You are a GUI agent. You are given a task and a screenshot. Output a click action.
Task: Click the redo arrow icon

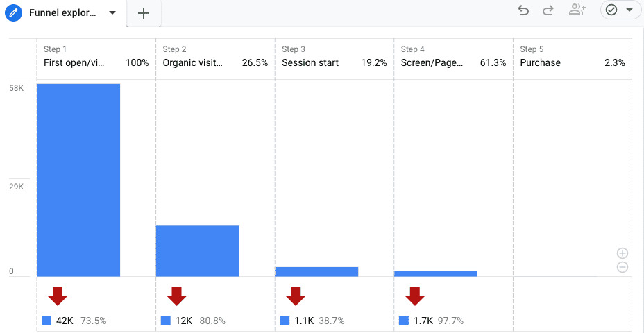[548, 10]
